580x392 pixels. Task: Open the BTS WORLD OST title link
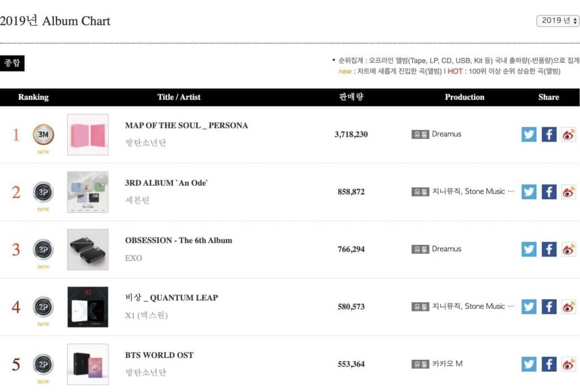[159, 355]
